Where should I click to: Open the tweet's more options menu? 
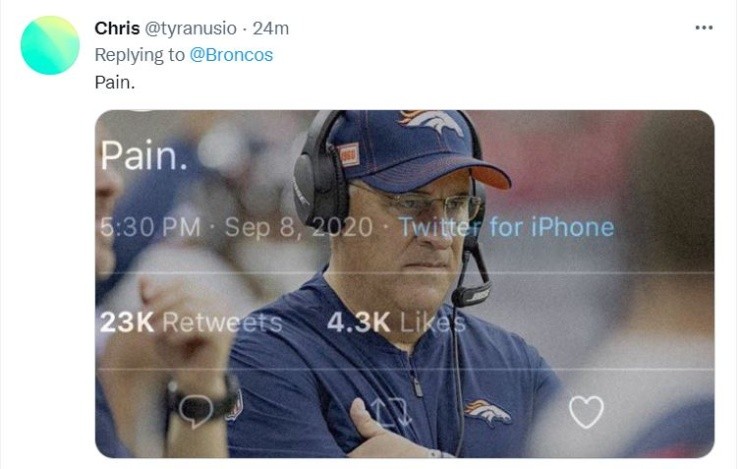point(704,28)
